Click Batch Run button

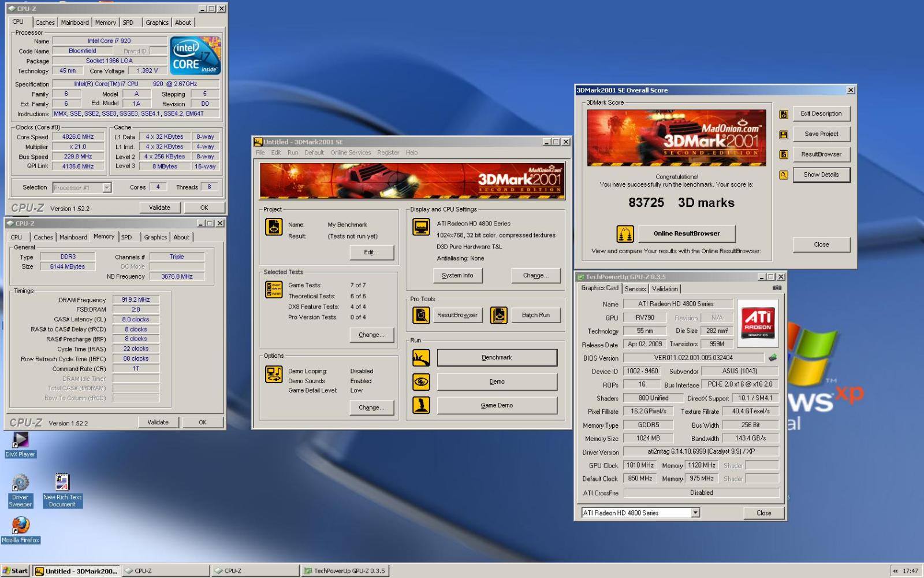[x=536, y=315]
